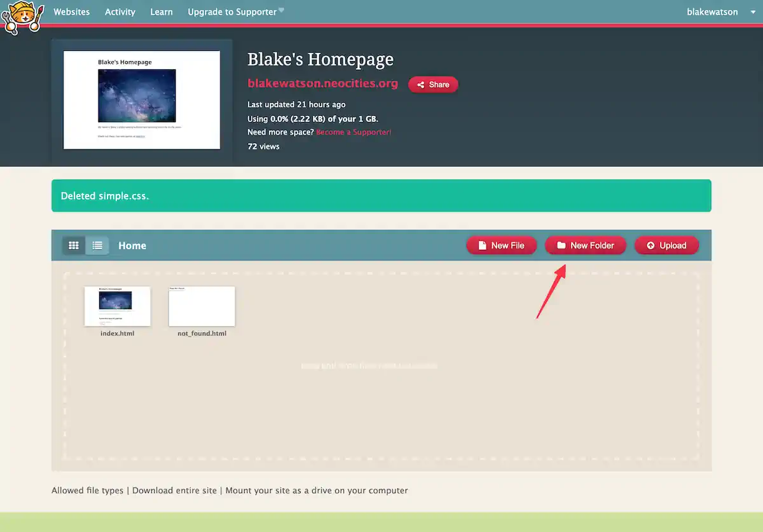
Task: Open the Websites menu
Action: coord(71,11)
